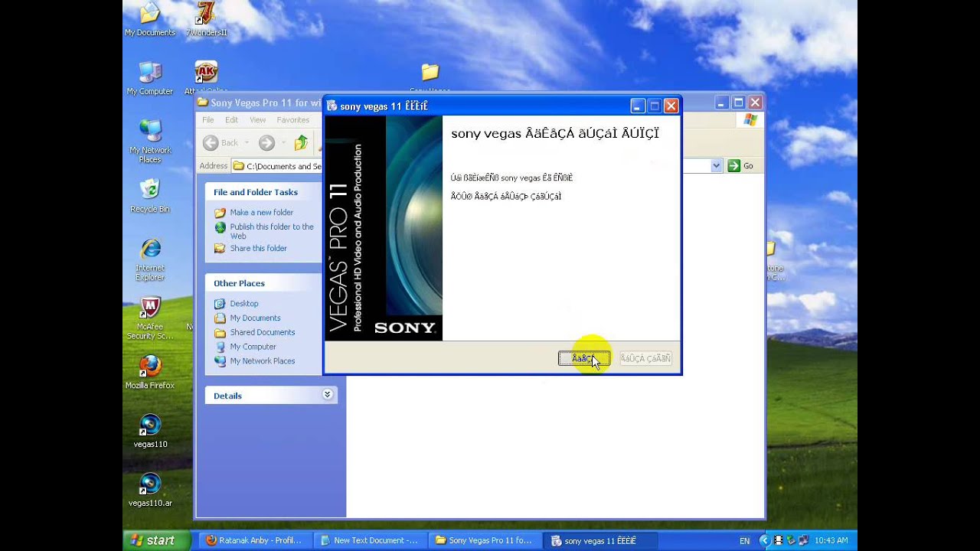Minimize the sony vegas 11 installer window
980x551 pixels.
pos(637,106)
